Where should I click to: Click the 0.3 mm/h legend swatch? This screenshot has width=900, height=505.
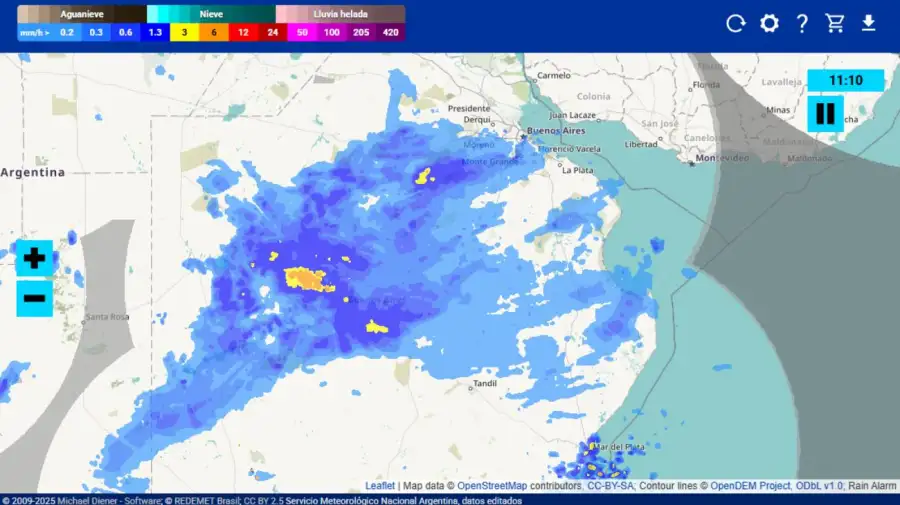click(96, 32)
